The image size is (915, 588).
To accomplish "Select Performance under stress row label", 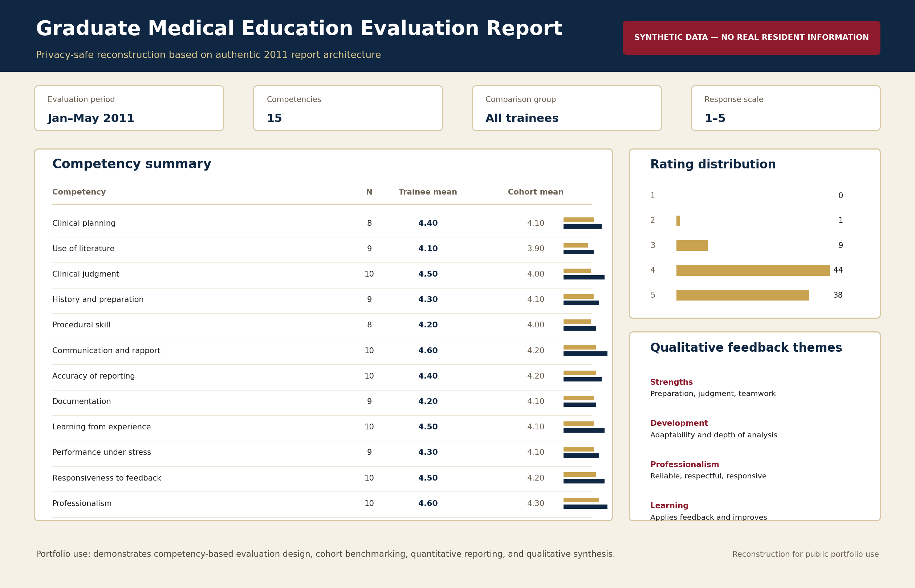I will point(102,453).
